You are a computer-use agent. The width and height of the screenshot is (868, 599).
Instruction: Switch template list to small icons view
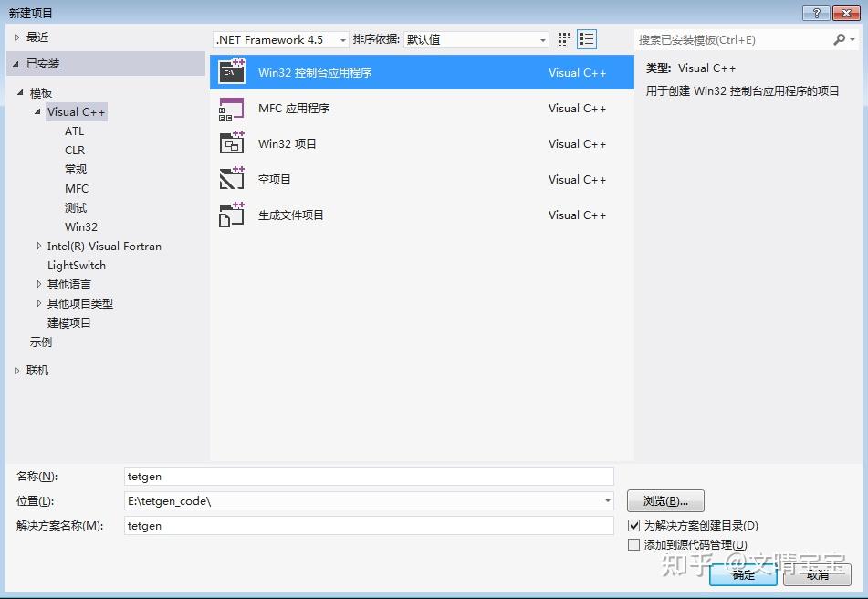[587, 38]
